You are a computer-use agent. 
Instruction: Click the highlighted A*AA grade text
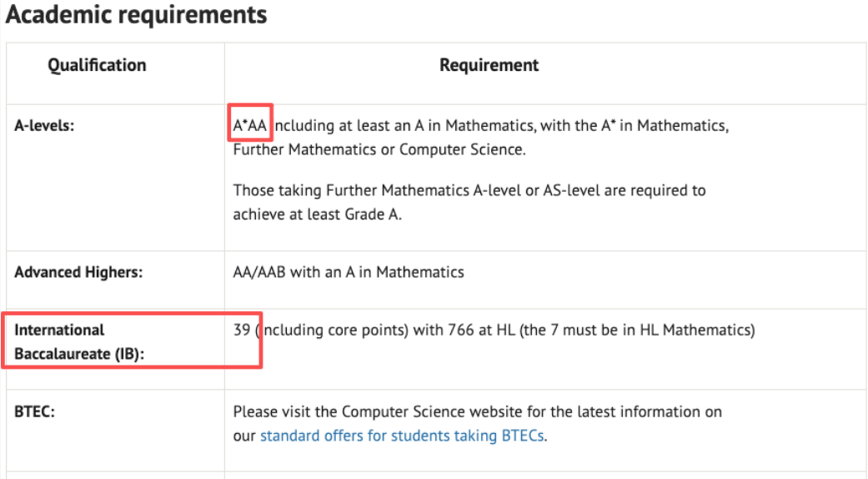point(250,126)
